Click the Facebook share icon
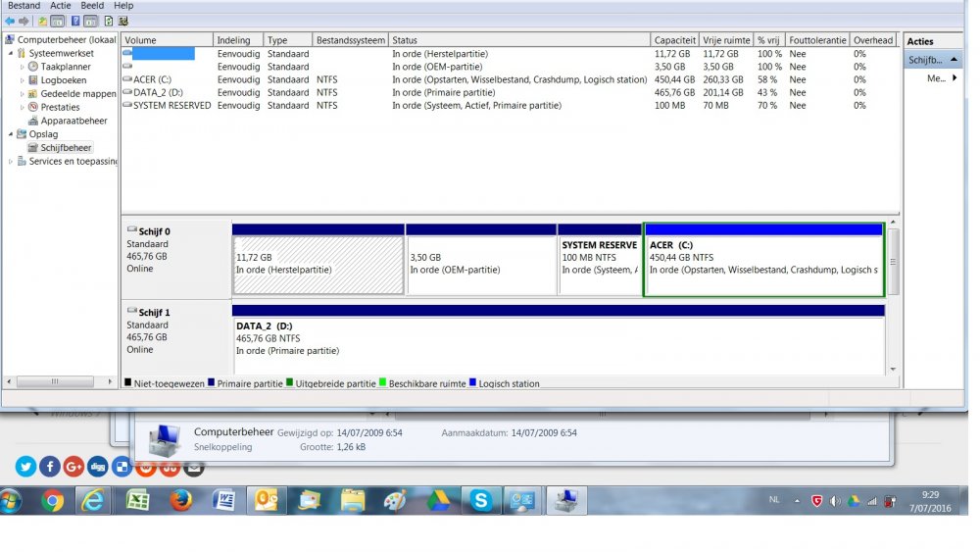 49,467
